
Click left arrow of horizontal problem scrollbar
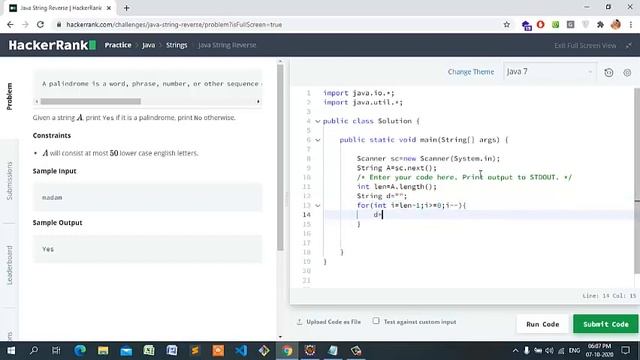point(37,101)
